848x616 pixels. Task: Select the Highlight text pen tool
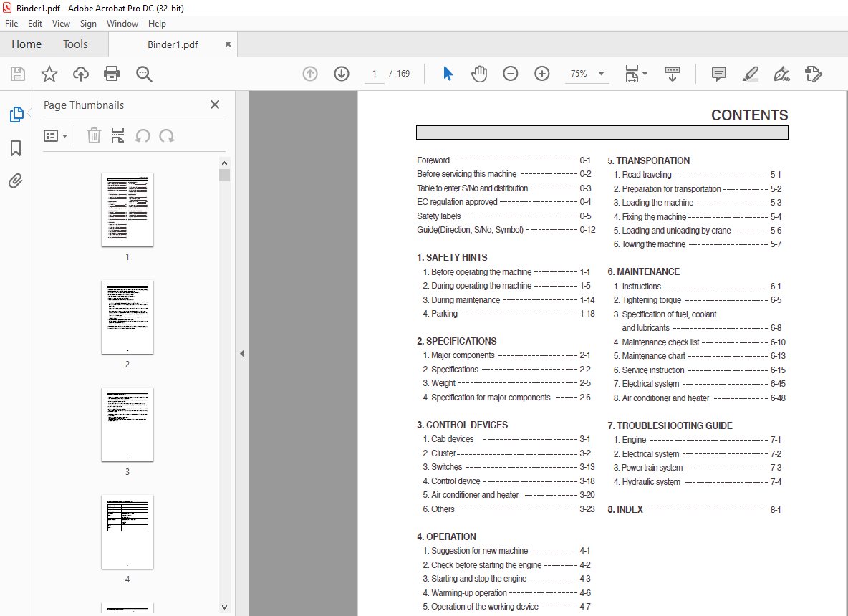click(x=750, y=74)
